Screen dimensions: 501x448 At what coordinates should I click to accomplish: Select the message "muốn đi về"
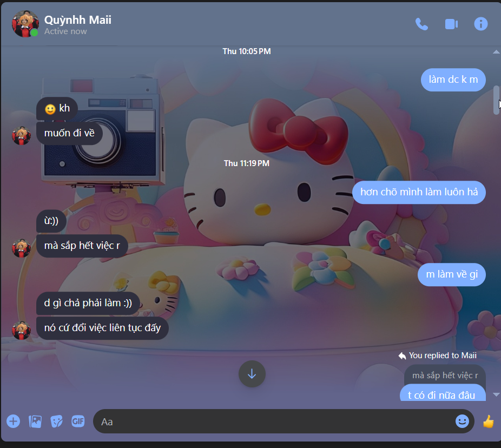tap(69, 133)
